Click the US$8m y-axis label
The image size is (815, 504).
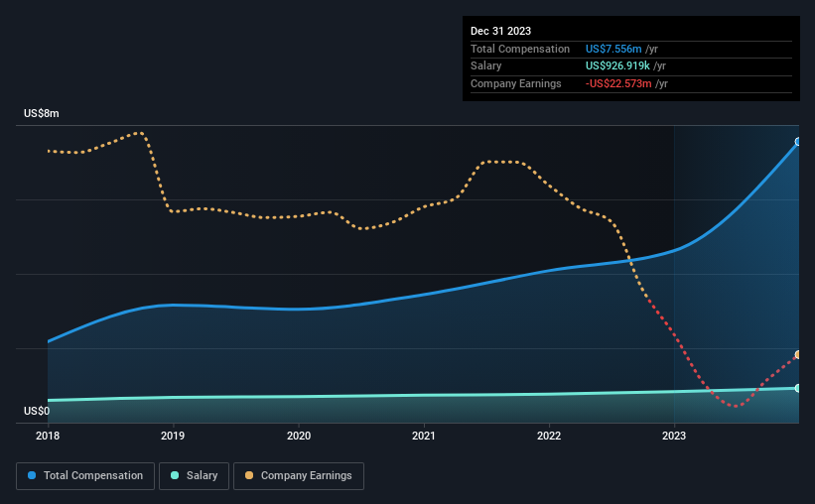(x=41, y=113)
